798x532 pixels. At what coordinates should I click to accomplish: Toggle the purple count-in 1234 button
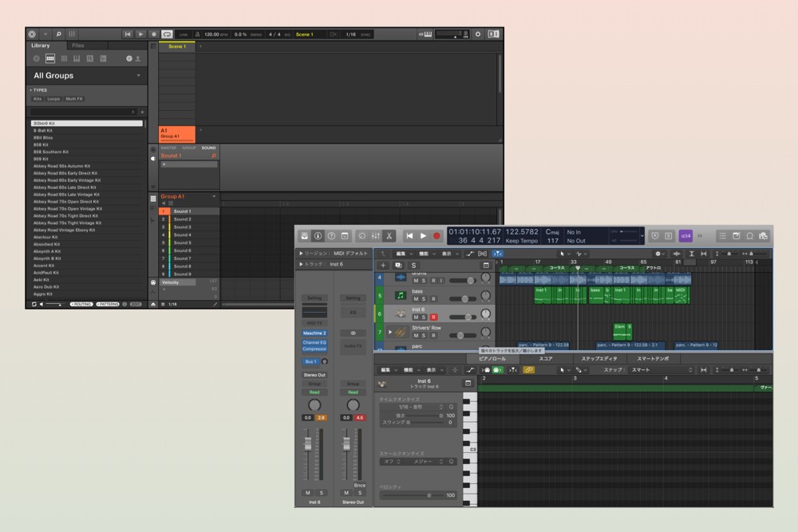[x=685, y=236]
